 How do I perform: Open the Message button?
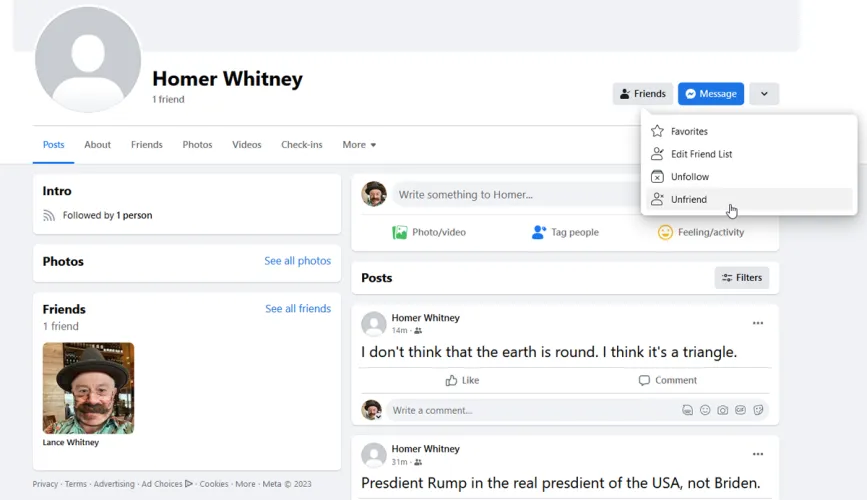coord(710,94)
